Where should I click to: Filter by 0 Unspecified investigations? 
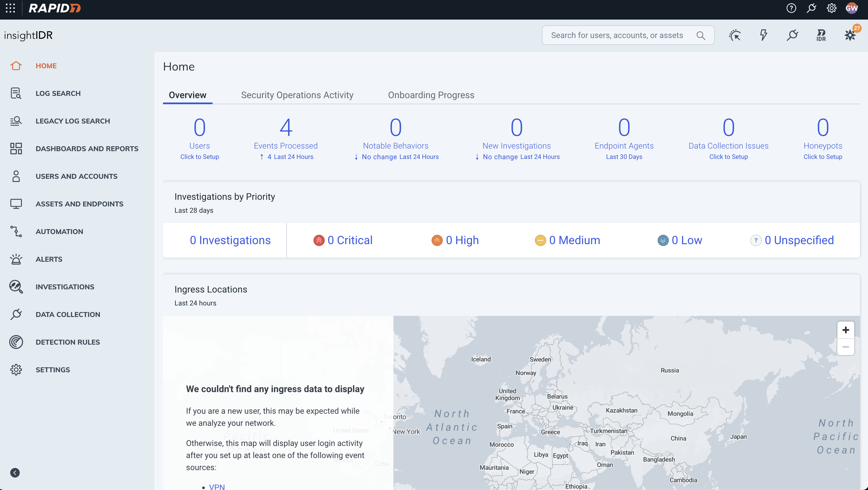tap(792, 240)
